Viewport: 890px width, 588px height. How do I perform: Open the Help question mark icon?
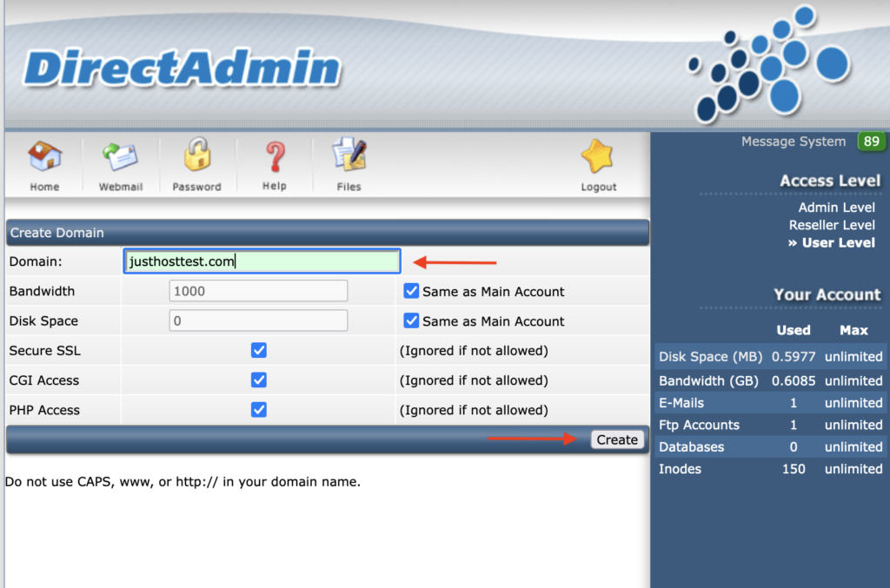[x=276, y=156]
